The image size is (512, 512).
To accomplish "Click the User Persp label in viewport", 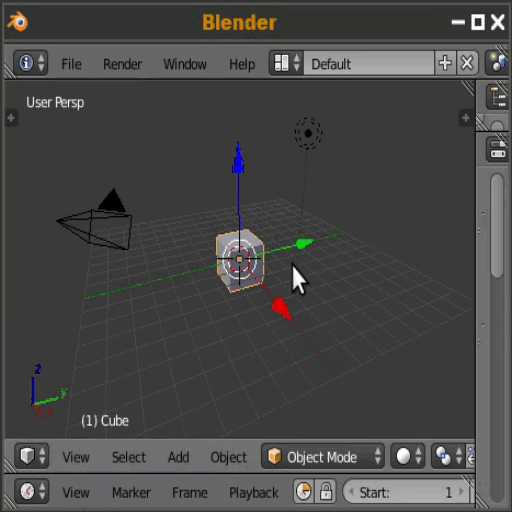I will click(x=55, y=103).
